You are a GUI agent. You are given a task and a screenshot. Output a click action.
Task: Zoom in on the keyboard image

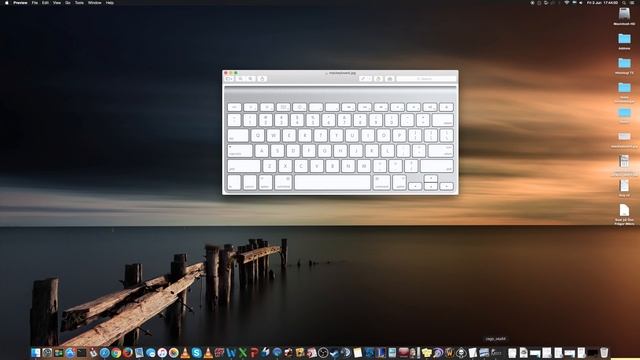point(250,79)
